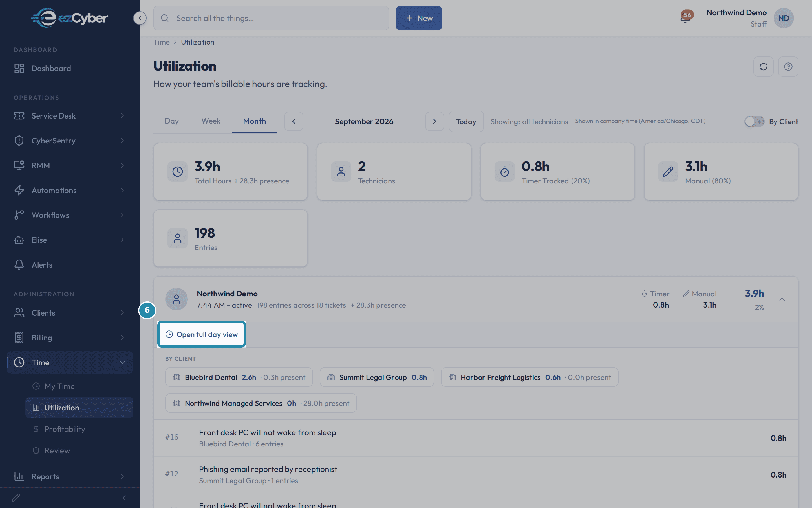Collapse the Time submenu chevron

pyautogui.click(x=122, y=363)
